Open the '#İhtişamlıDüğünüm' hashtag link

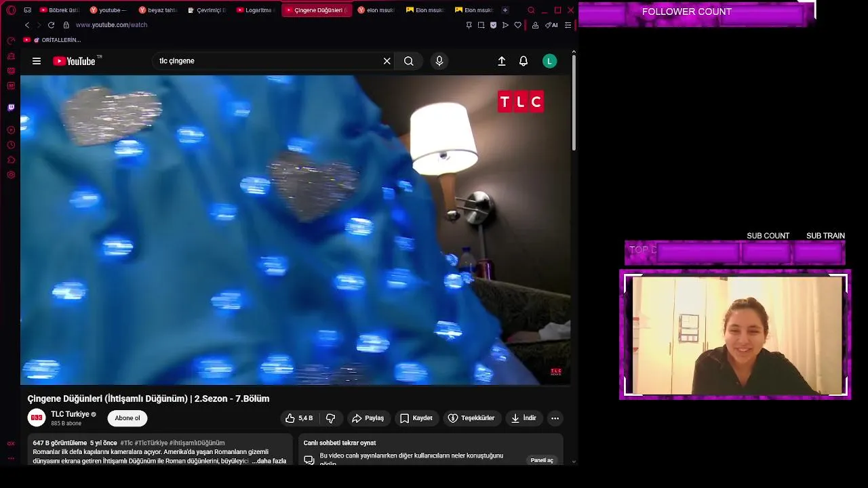[x=197, y=443]
